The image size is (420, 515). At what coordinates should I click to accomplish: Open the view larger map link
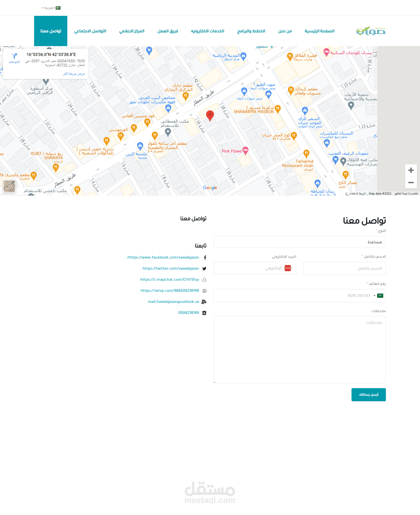(x=74, y=74)
